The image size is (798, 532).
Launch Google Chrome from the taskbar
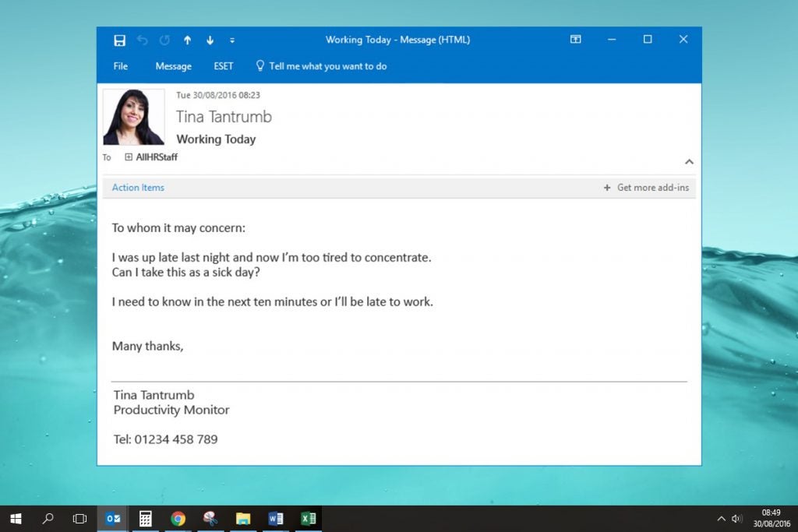coord(178,519)
